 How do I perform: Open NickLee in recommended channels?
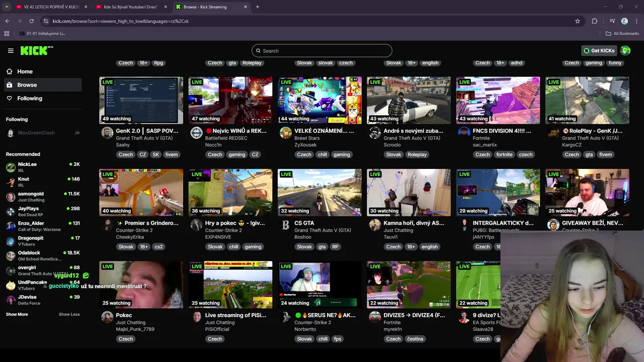pos(43,167)
